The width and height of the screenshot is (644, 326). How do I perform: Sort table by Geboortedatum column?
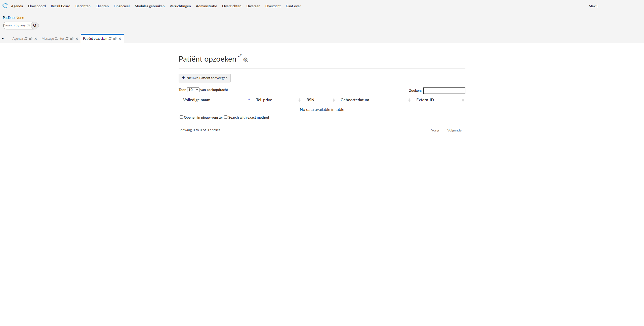(355, 100)
